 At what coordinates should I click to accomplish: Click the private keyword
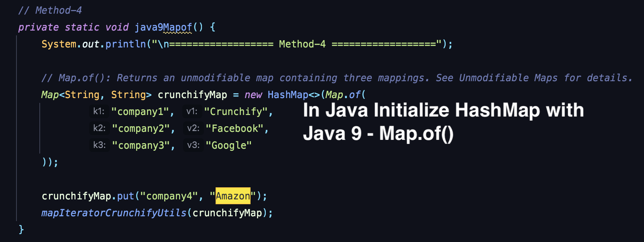tap(39, 27)
